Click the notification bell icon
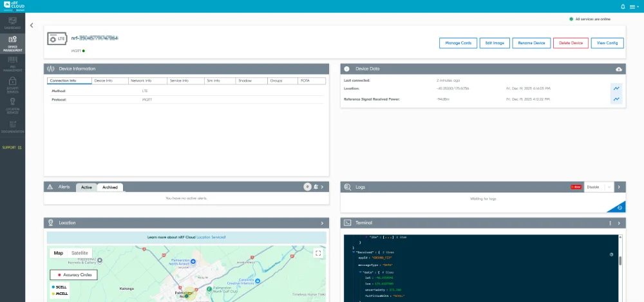The height and width of the screenshot is (302, 644). [623, 6]
